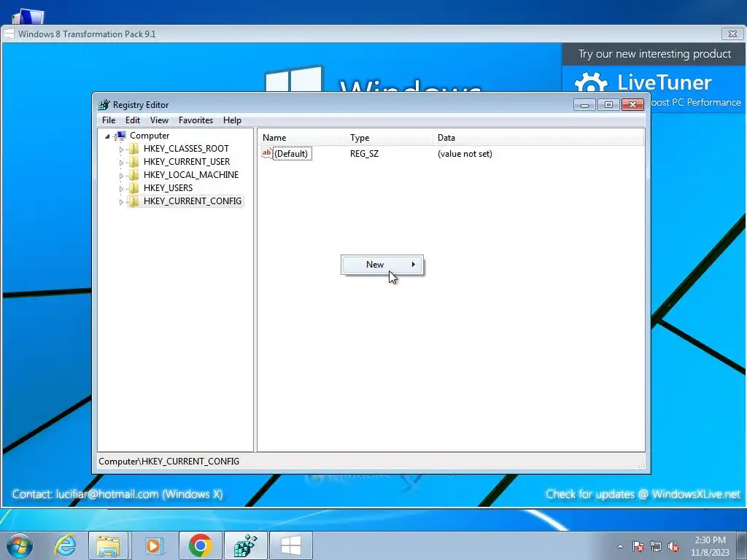747x560 pixels.
Task: Click the (value not set) data cell
Action: coord(465,153)
